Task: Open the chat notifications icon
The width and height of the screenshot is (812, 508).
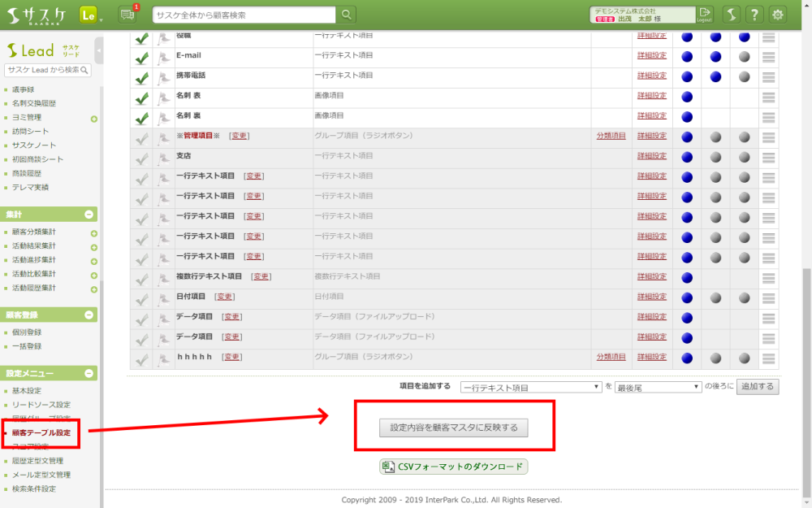Action: [127, 15]
